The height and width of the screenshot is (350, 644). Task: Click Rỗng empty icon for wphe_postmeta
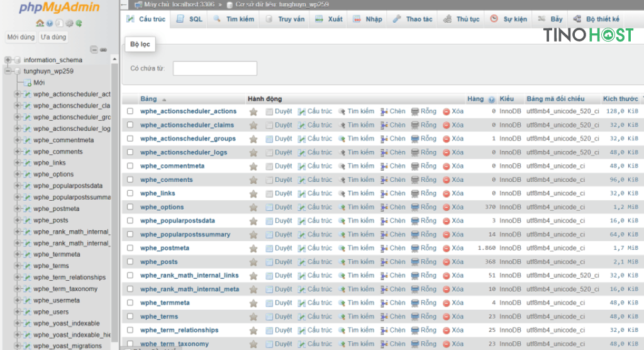pyautogui.click(x=415, y=249)
